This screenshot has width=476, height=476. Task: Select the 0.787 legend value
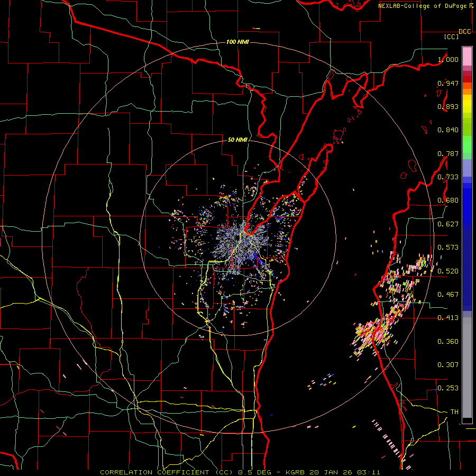click(448, 153)
